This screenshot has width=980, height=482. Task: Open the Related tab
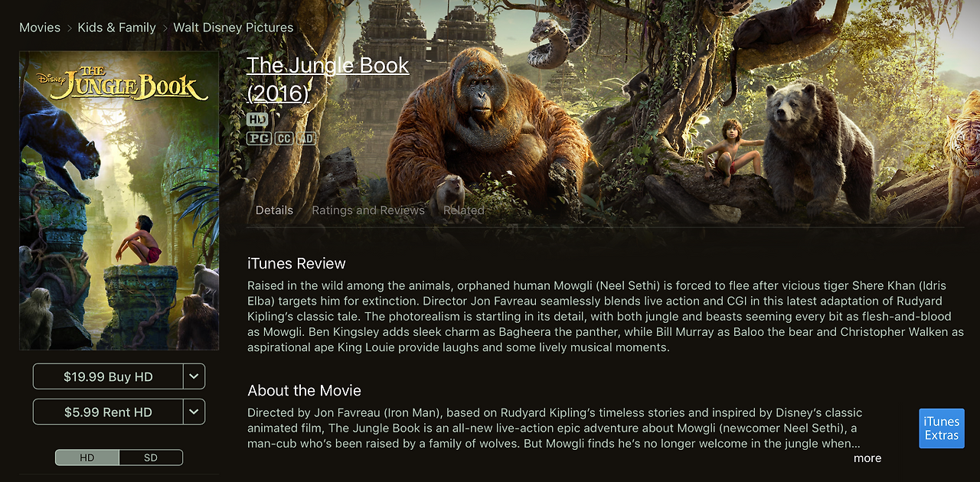point(464,210)
